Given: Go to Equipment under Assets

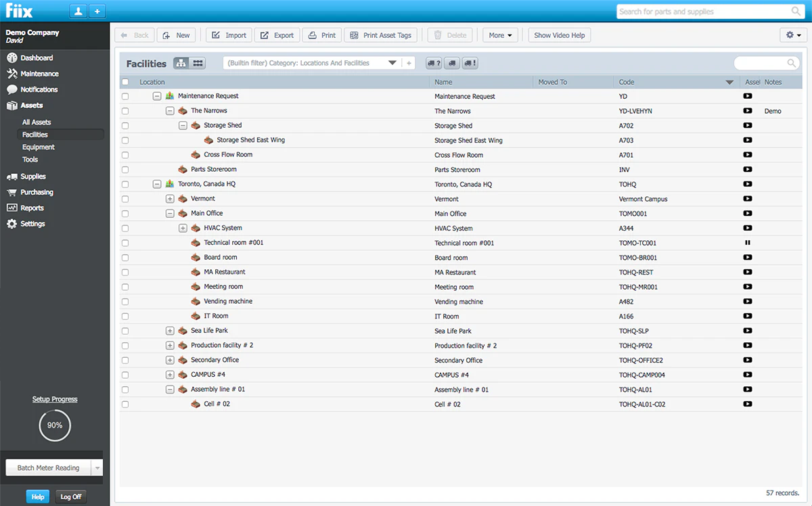Looking at the screenshot, I should [39, 147].
